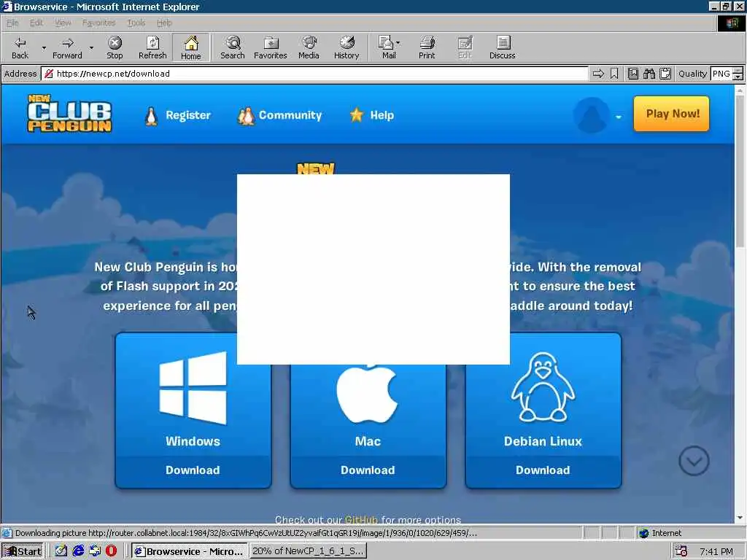This screenshot has height=560, width=747.
Task: Open the File menu
Action: [x=12, y=23]
